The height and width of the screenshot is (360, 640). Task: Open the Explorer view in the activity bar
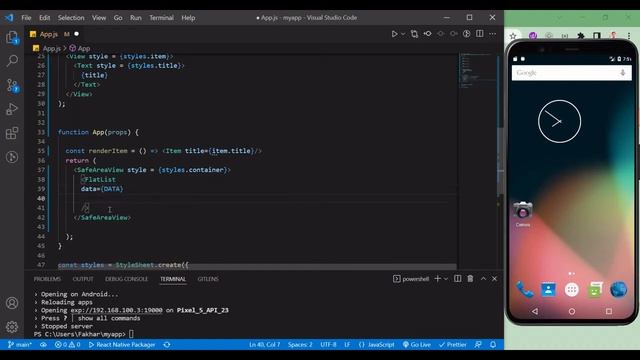(12, 38)
